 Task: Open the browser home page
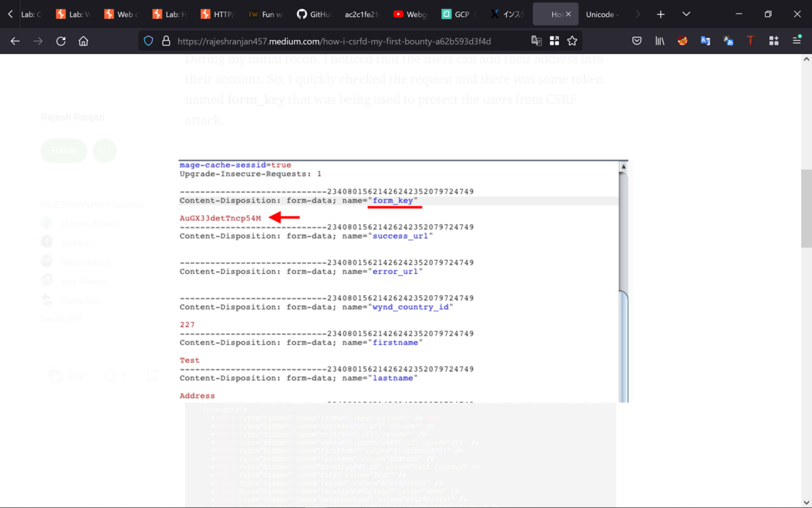tap(83, 41)
